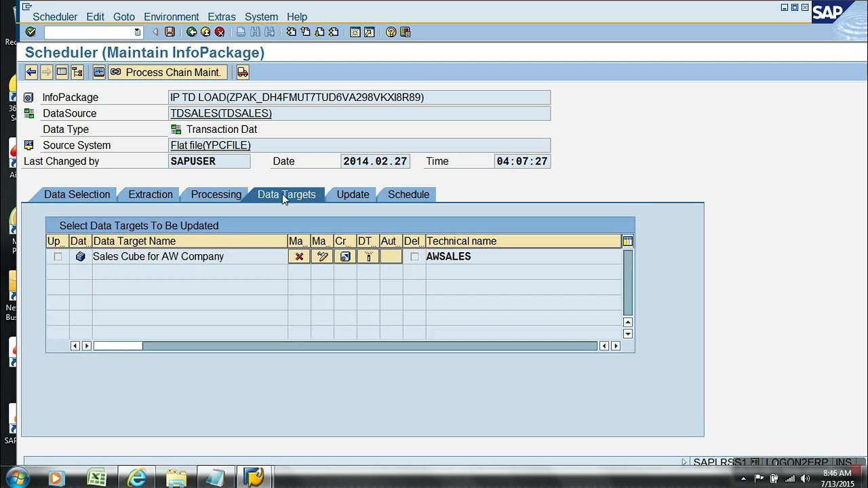Switch to the Data Selection tab
The width and height of the screenshot is (868, 488).
pyautogui.click(x=77, y=195)
